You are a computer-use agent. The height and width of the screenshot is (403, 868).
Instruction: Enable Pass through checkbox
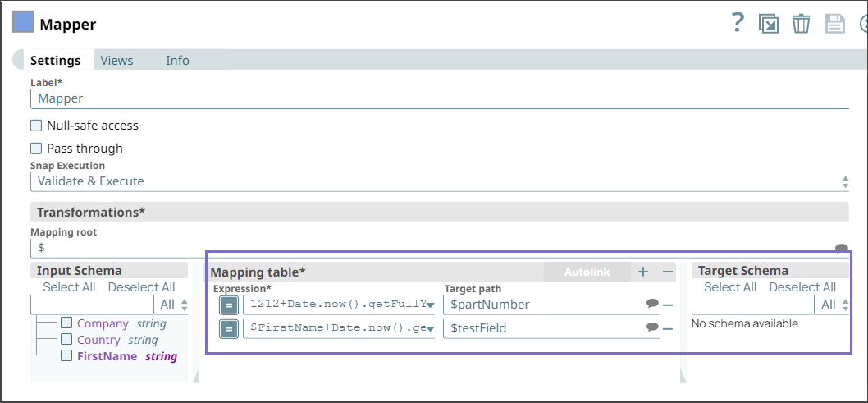(36, 149)
